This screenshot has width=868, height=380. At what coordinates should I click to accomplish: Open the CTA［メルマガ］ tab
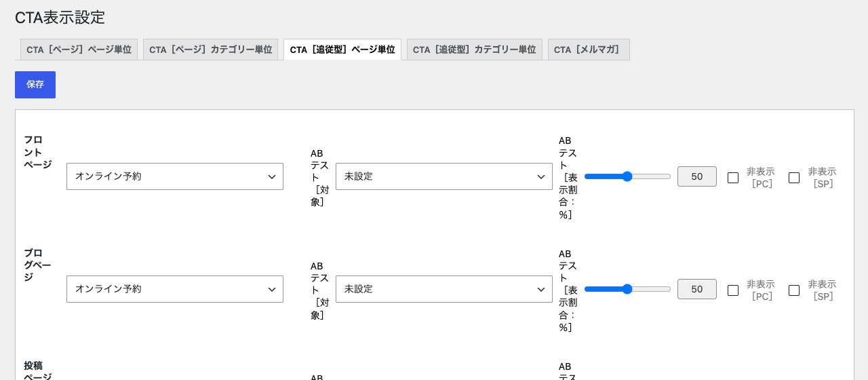pos(589,50)
